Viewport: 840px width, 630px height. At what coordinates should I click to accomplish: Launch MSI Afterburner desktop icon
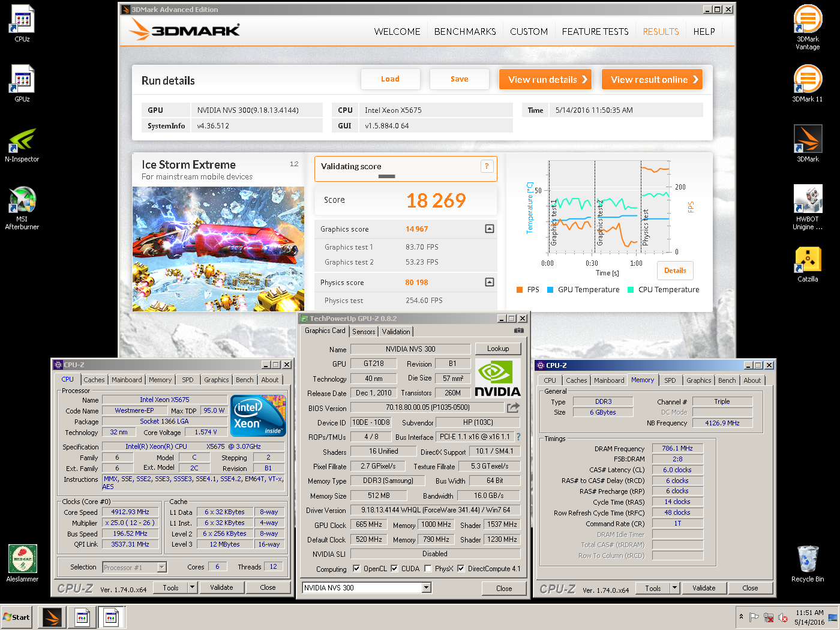click(22, 208)
